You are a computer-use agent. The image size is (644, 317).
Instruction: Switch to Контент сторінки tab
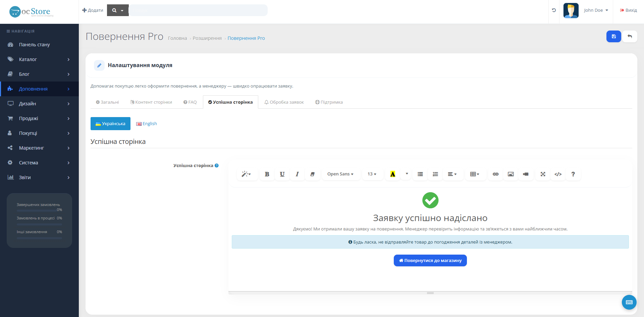coord(151,102)
